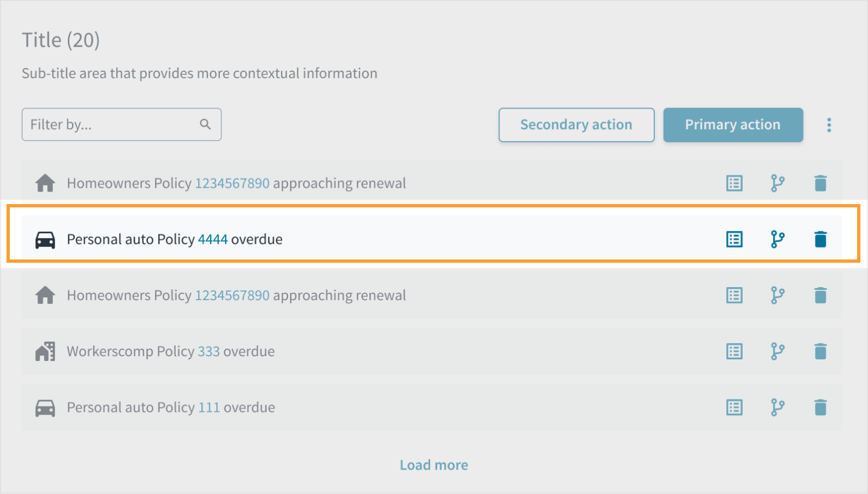The height and width of the screenshot is (494, 868).
Task: Click branch icon on Workerscomp Policy 333 row
Action: tap(777, 351)
